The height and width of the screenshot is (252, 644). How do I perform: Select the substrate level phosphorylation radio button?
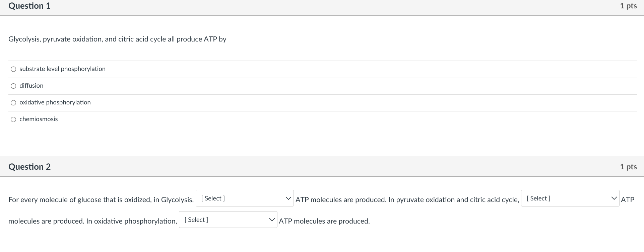13,69
